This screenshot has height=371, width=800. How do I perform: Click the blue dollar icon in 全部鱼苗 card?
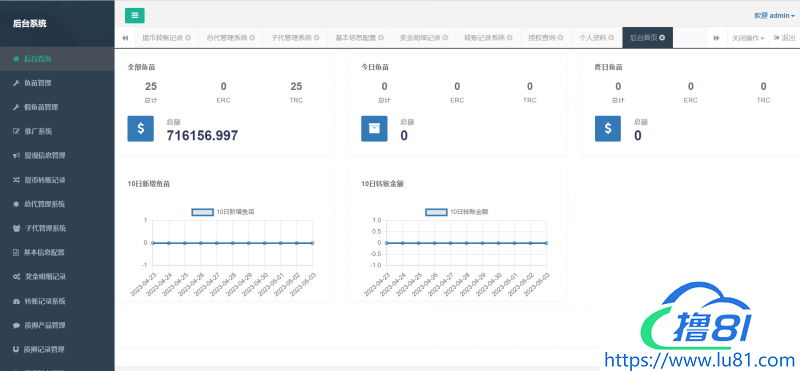[140, 129]
